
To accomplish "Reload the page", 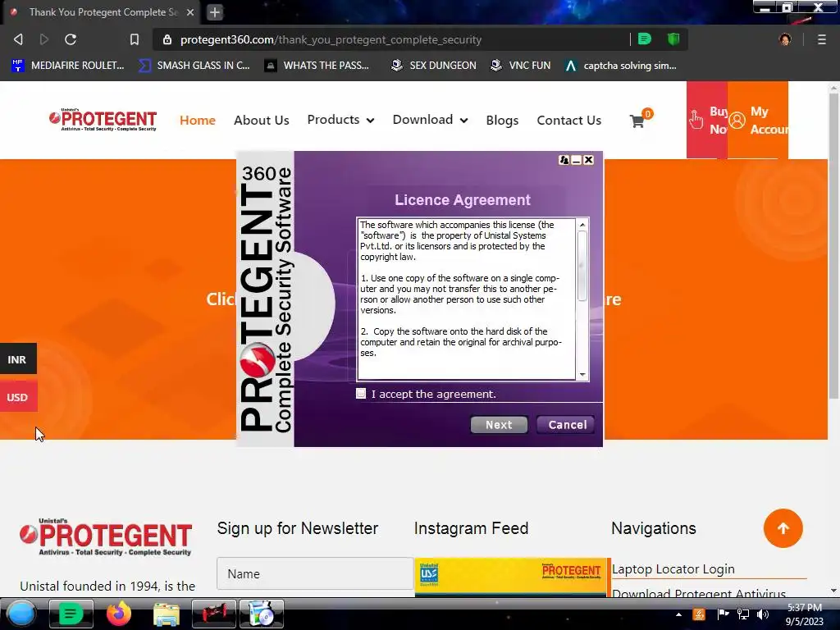I will pyautogui.click(x=71, y=39).
